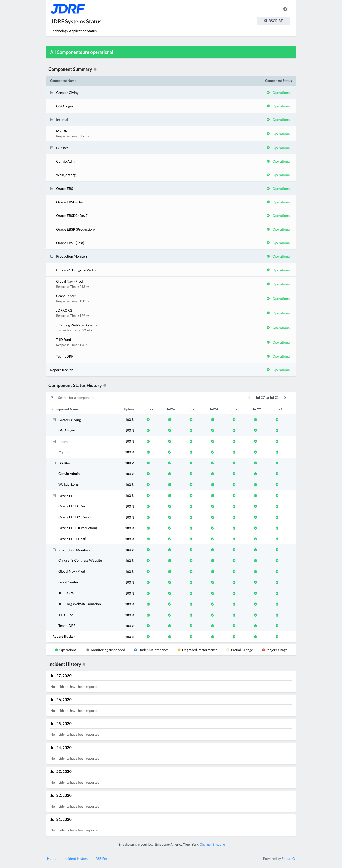Click JDRF.org WebSite Donation summary row
The height and width of the screenshot is (868, 342).
click(x=171, y=328)
